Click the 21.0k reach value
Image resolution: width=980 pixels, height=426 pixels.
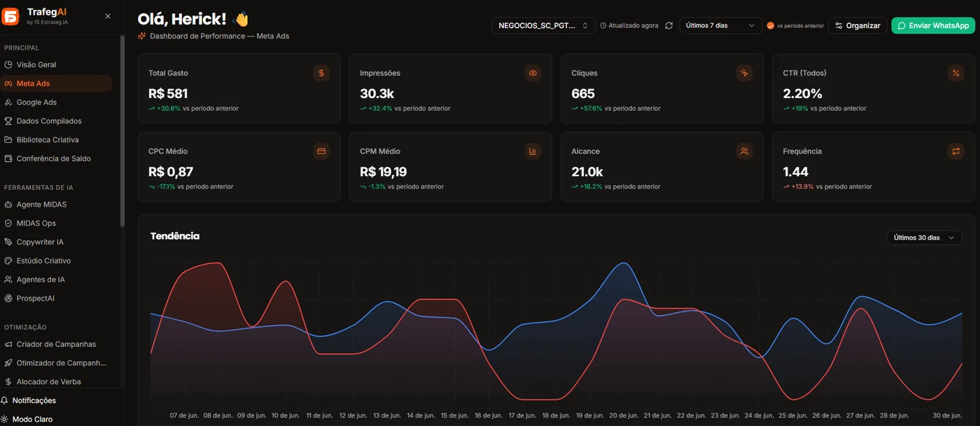tap(587, 172)
